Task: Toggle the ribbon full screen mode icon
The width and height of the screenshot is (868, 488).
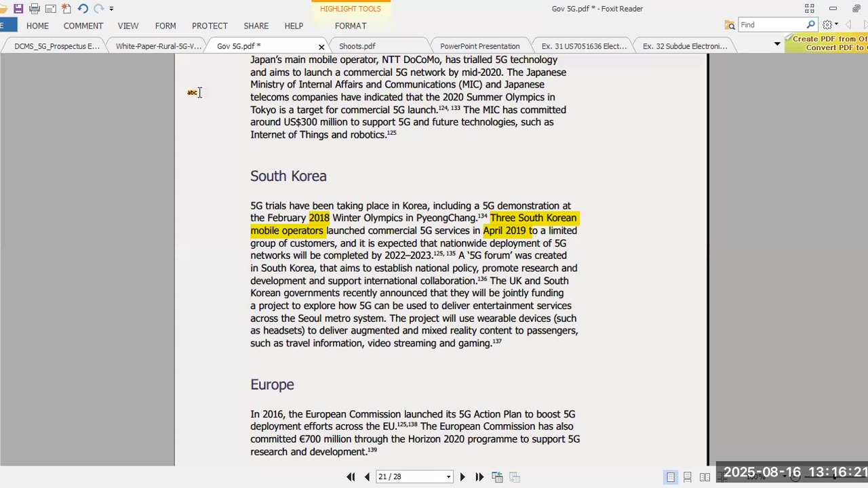Action: coord(810,9)
